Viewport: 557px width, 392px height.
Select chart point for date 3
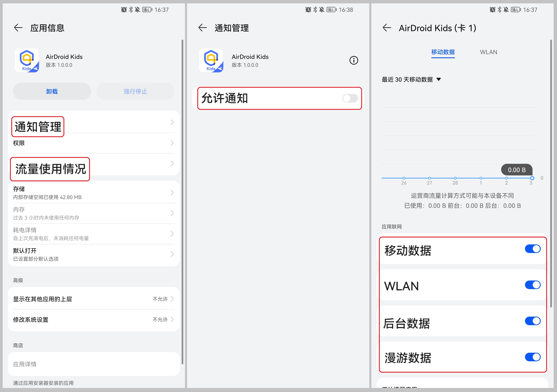532,178
